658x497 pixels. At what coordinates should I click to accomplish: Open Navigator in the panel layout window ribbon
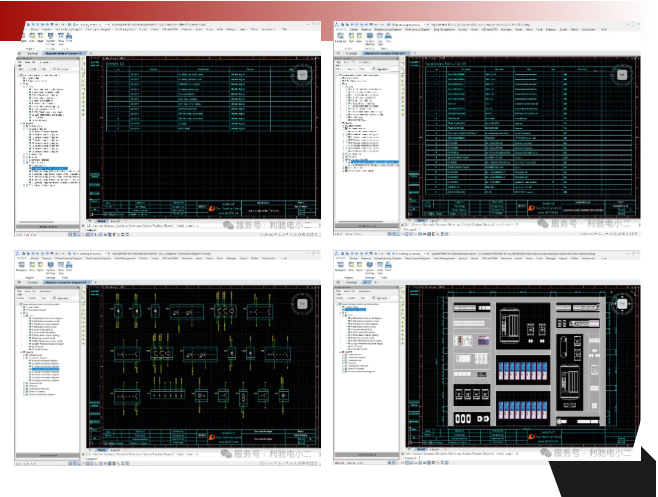[x=340, y=267]
